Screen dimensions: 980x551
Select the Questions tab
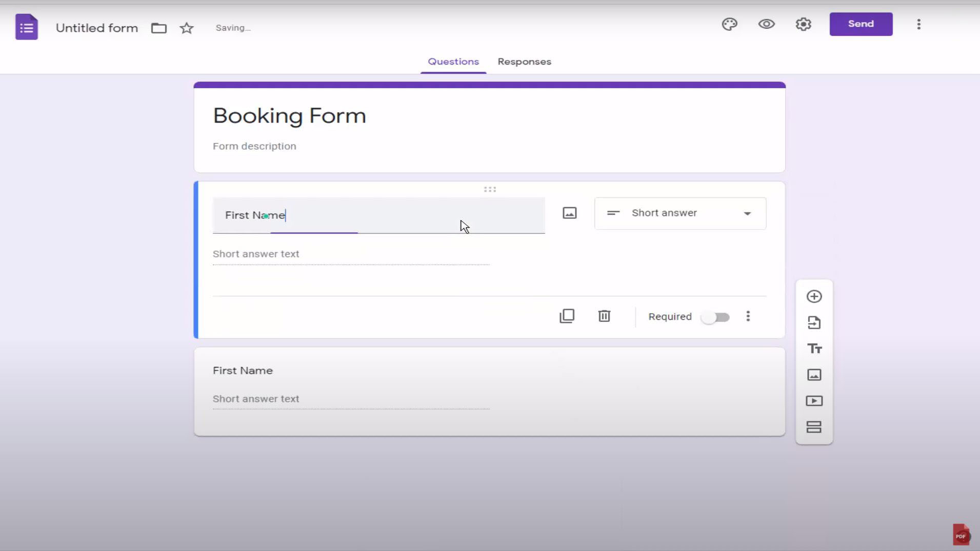coord(453,62)
